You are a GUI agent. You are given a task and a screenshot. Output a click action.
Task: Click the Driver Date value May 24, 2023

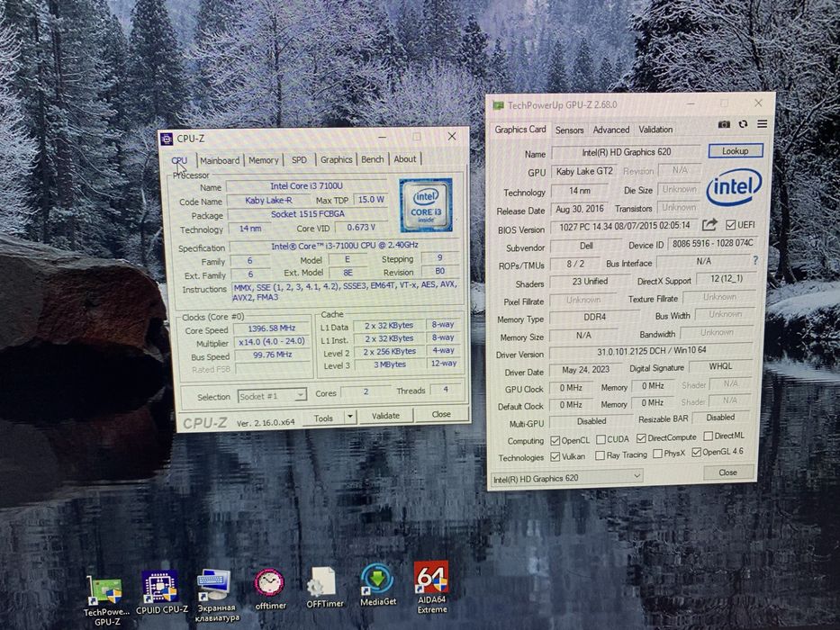[586, 370]
